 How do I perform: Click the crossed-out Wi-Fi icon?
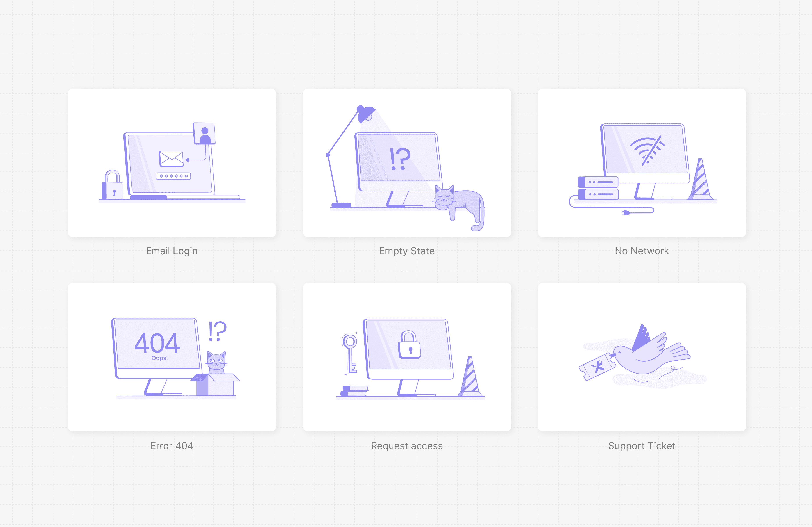647,150
